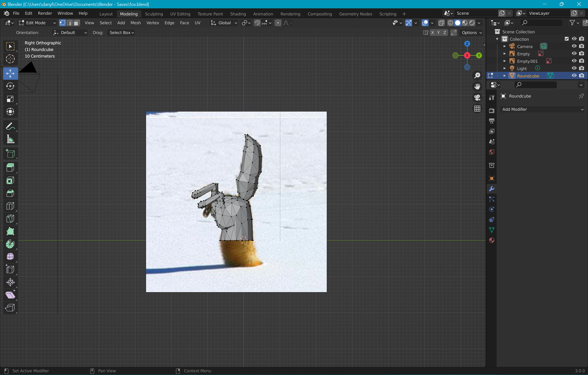The image size is (588, 375).
Task: Activate the 3D Cursor tool
Action: (10, 59)
